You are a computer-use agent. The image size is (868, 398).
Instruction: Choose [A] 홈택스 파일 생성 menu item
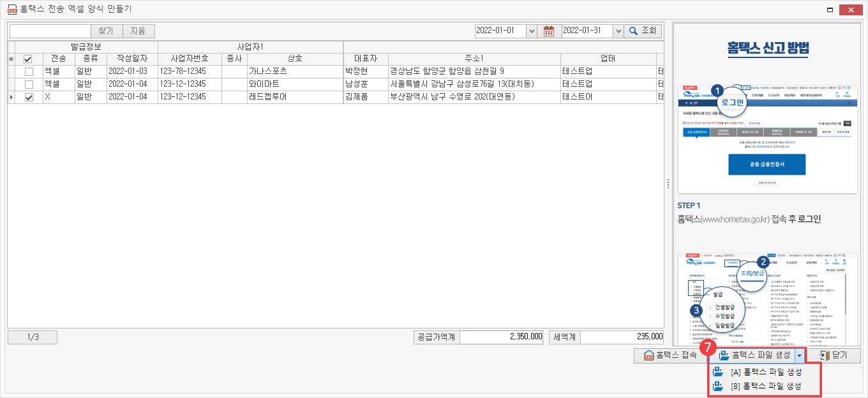[x=765, y=372]
